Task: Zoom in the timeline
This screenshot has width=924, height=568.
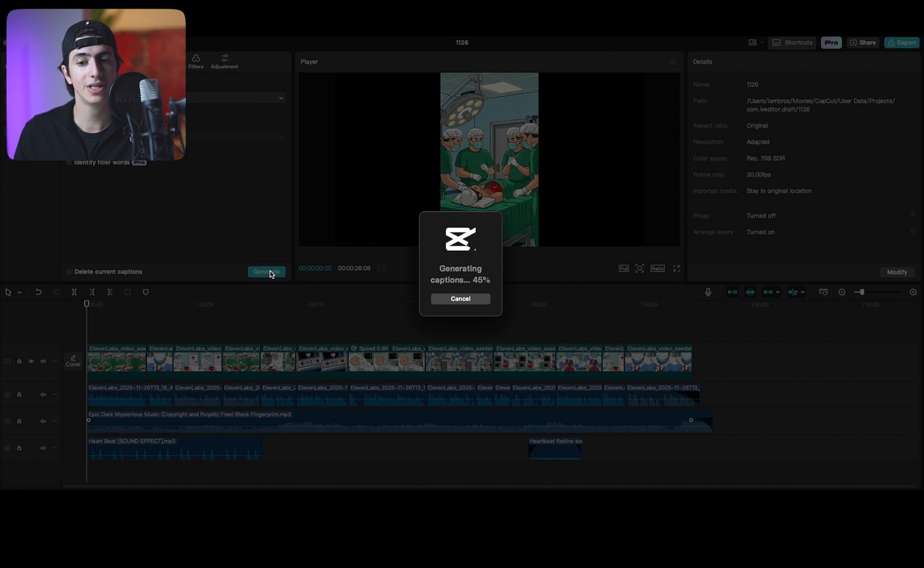Action: coord(913,292)
